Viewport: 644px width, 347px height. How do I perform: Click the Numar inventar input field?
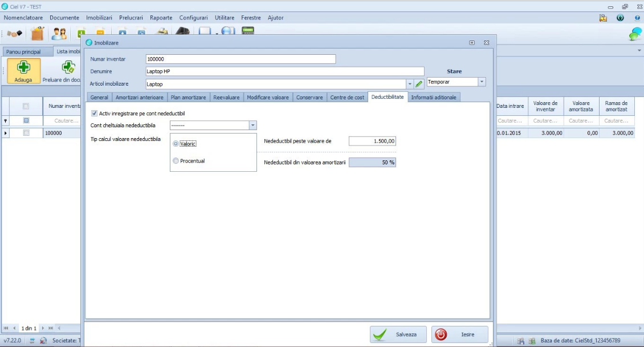(241, 59)
